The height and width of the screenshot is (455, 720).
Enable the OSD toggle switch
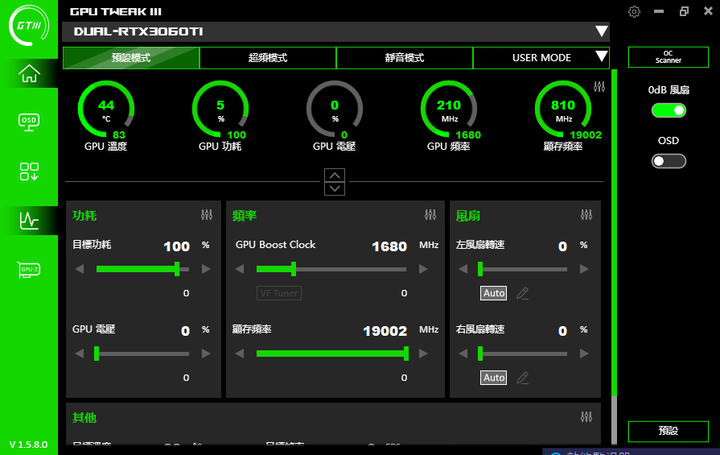[x=669, y=161]
